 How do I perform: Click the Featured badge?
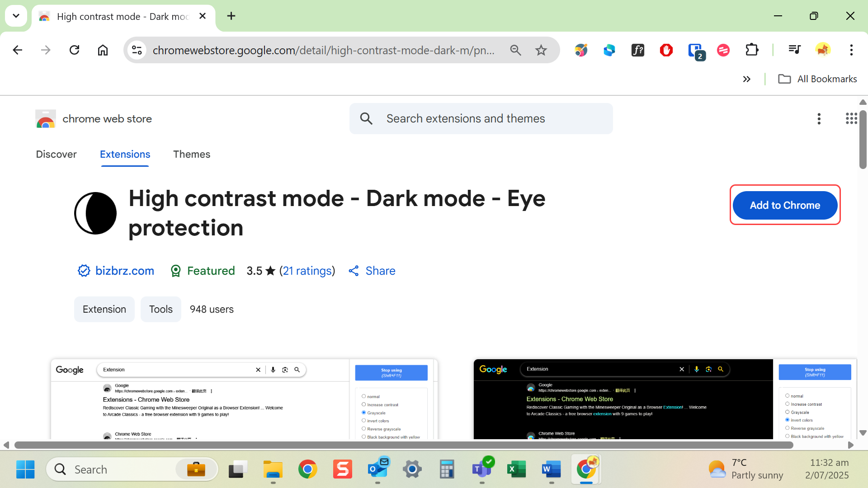(x=202, y=271)
